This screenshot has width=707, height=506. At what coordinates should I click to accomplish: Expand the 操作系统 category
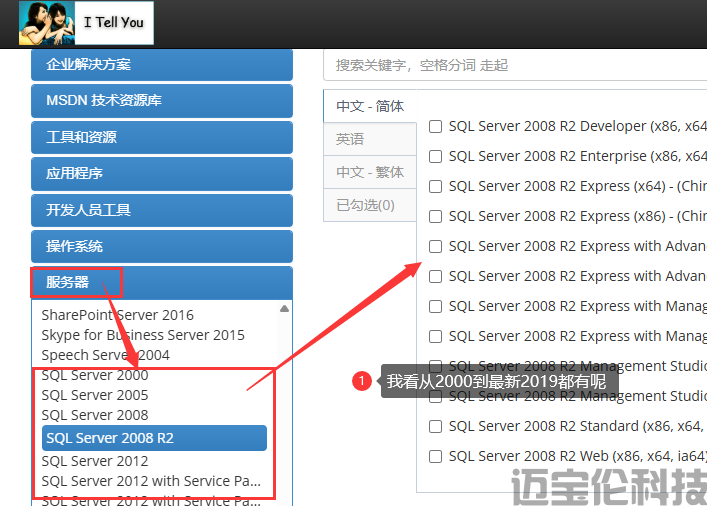click(x=162, y=247)
